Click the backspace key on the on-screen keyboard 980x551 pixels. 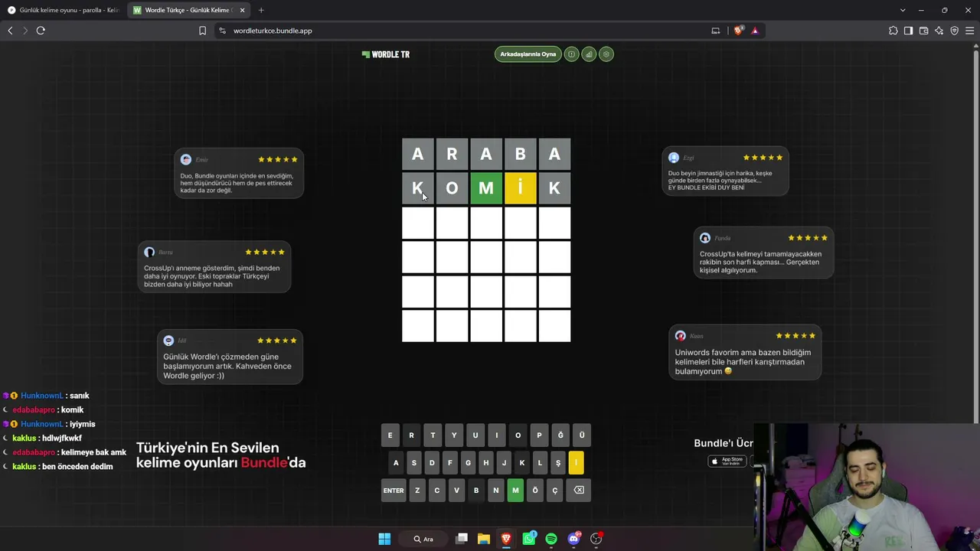pyautogui.click(x=579, y=491)
